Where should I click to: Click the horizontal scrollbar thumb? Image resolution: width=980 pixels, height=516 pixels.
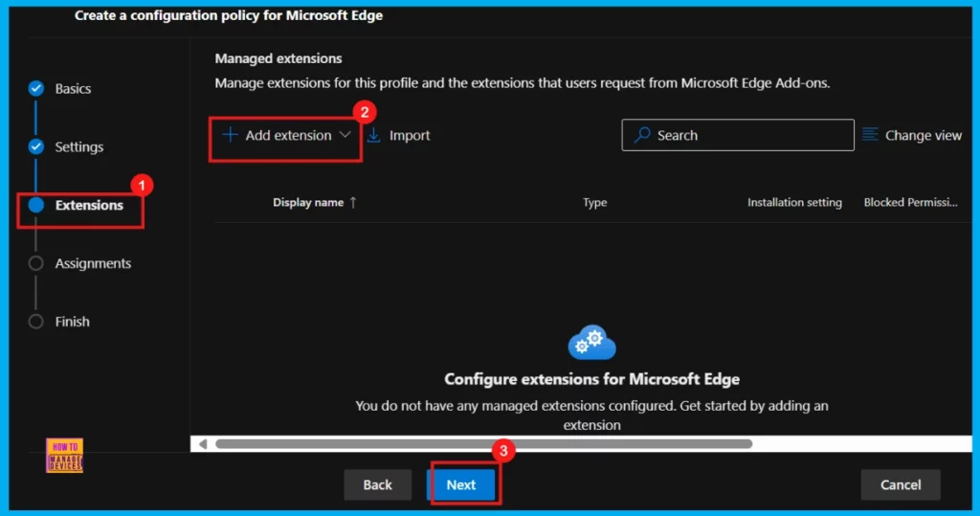click(x=483, y=444)
